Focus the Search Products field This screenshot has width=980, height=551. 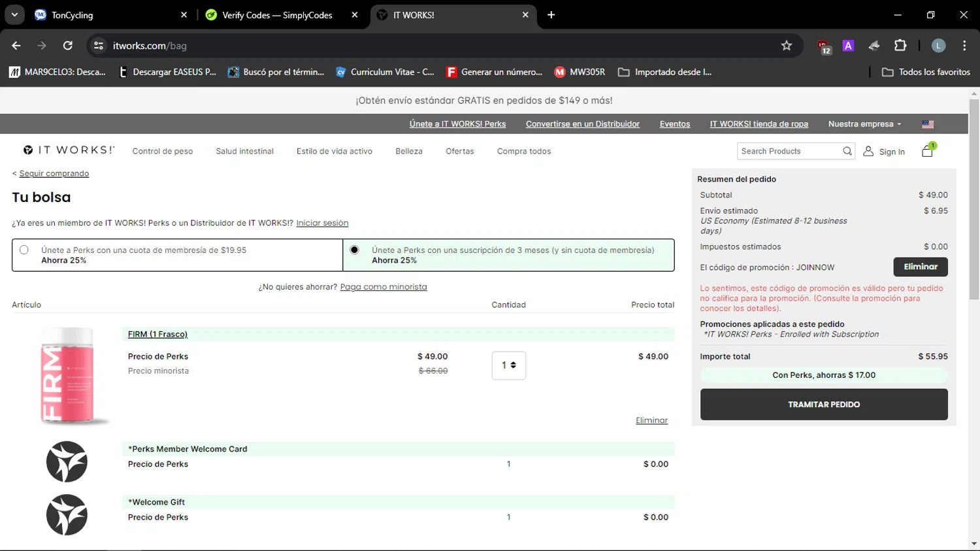789,151
